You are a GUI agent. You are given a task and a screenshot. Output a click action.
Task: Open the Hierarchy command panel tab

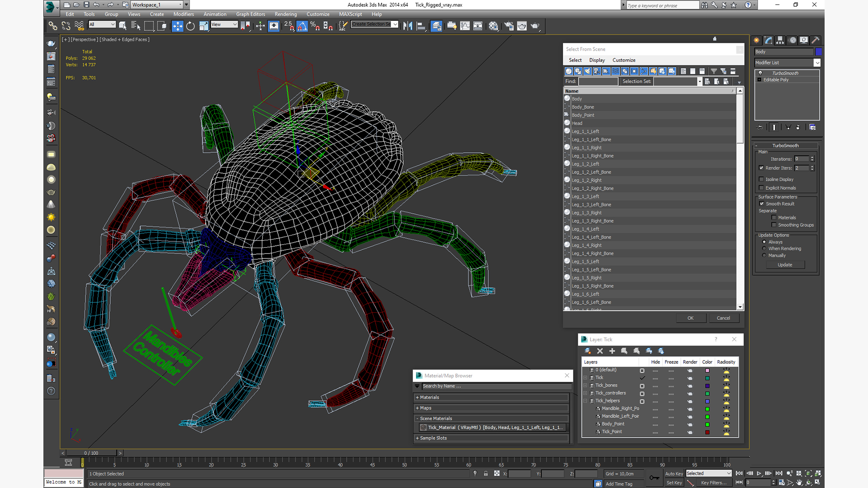click(x=780, y=40)
